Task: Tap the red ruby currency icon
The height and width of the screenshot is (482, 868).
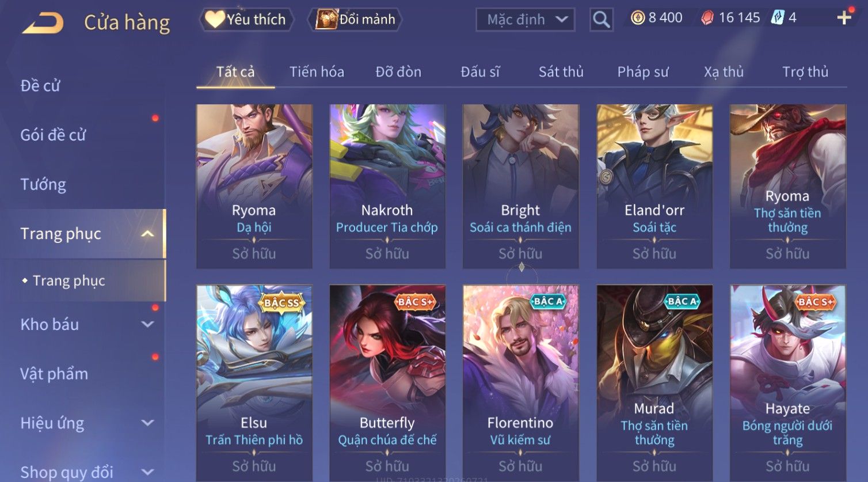Action: coord(707,18)
